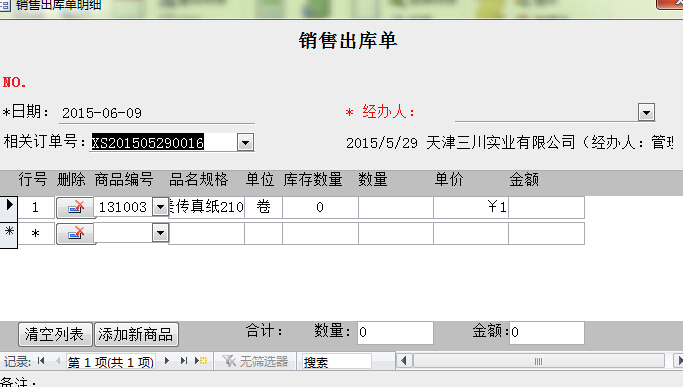The height and width of the screenshot is (387, 683).
Task: Click the 库存数量 cell showing 0
Action: tap(320, 207)
